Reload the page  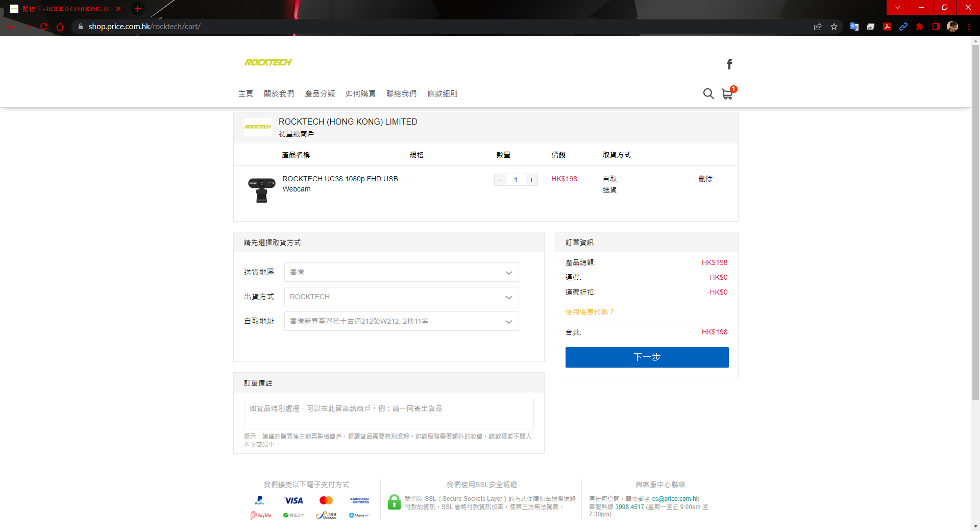click(44, 27)
